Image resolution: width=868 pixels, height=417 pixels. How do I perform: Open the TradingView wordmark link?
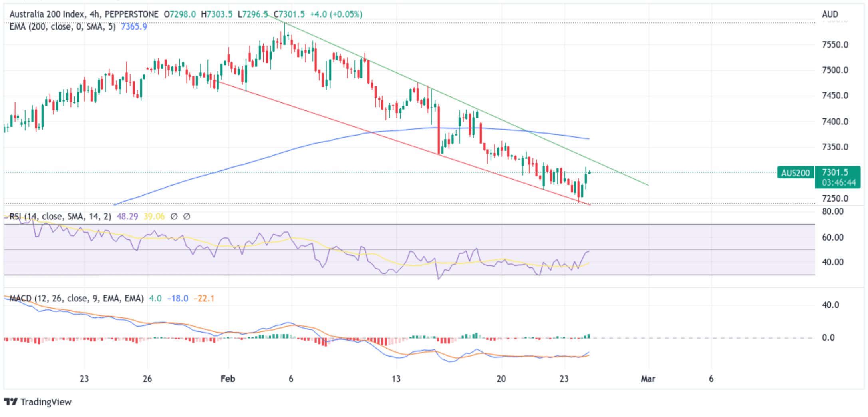[46, 402]
